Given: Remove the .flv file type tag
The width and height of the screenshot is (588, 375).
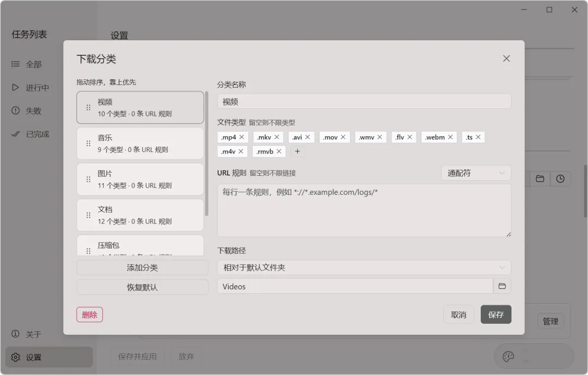Looking at the screenshot, I should coord(409,137).
